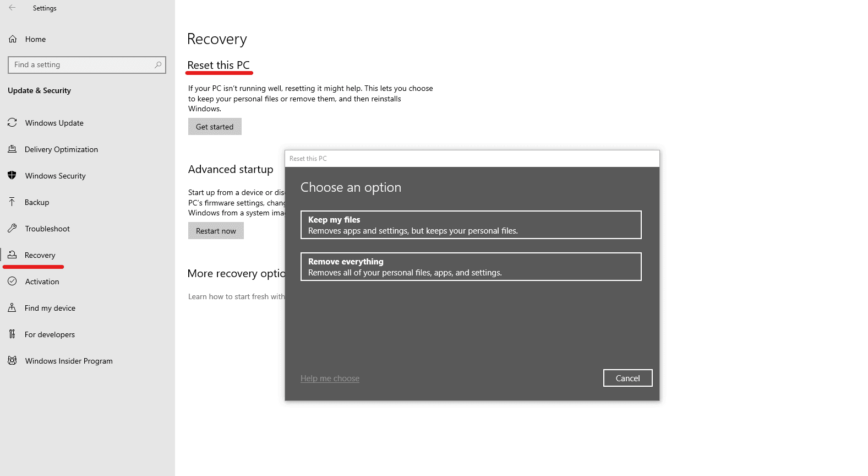Image resolution: width=868 pixels, height=476 pixels.
Task: Cancel the Reset this PC dialog
Action: pyautogui.click(x=628, y=378)
